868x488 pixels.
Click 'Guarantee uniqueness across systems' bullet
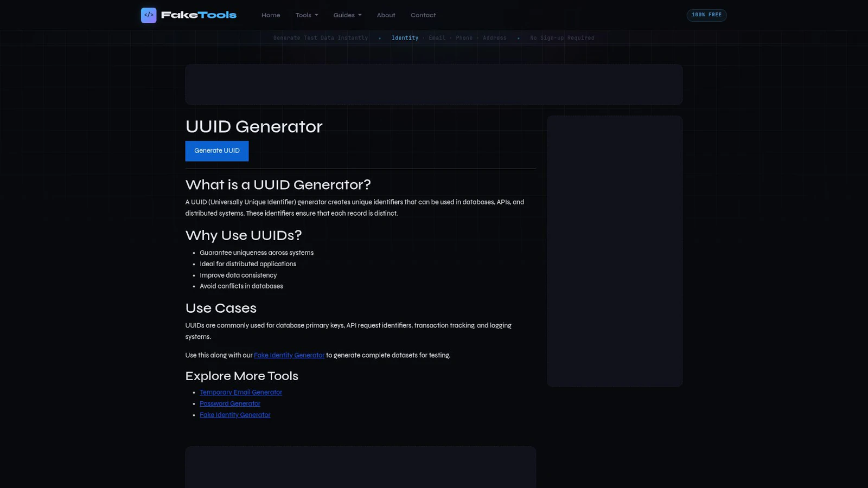coord(257,253)
